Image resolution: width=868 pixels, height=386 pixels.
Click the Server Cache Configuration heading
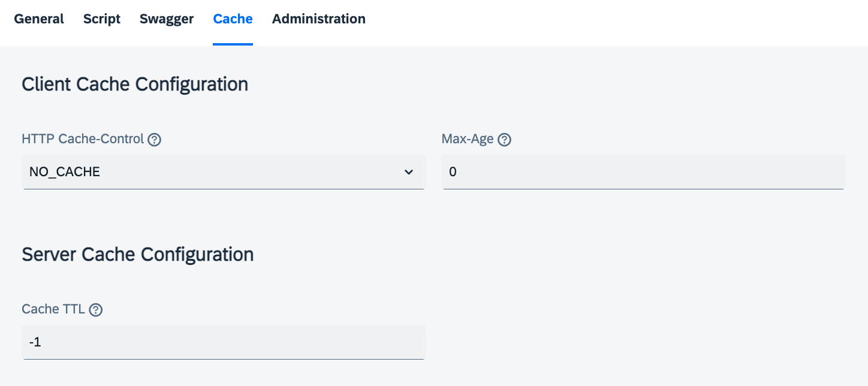coord(137,254)
